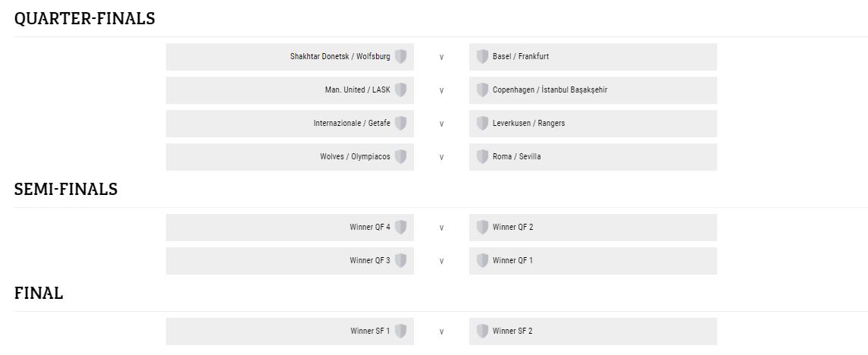Open the Copenhagen / İstanbul Başakşehir team link
Viewport: 868px width, 355px height.
pos(550,90)
